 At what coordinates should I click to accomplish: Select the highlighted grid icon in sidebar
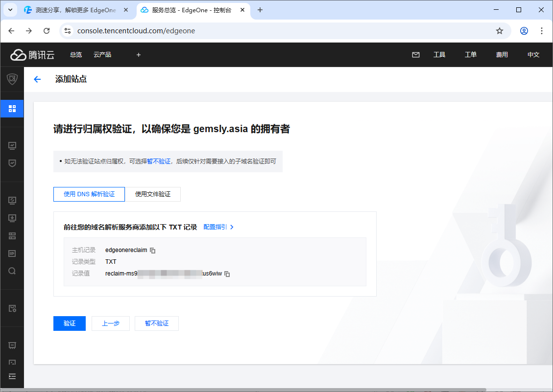coord(12,108)
